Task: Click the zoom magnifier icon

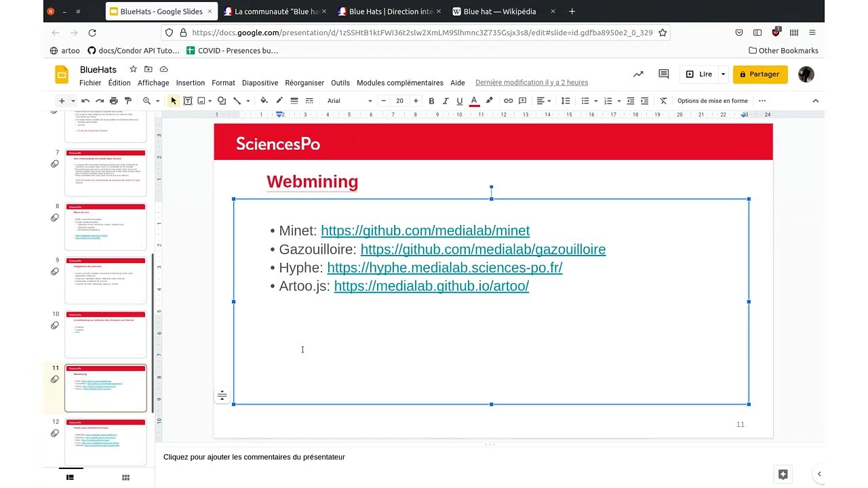Action: (x=146, y=101)
